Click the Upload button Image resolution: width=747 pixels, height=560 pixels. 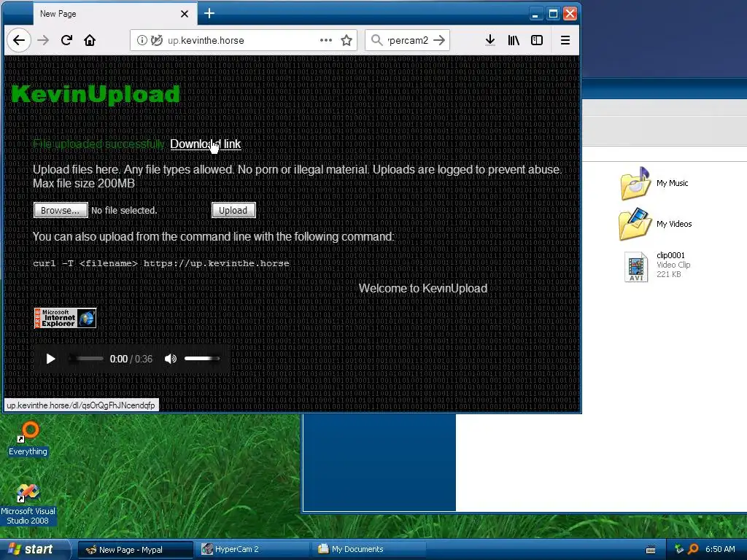(x=233, y=210)
